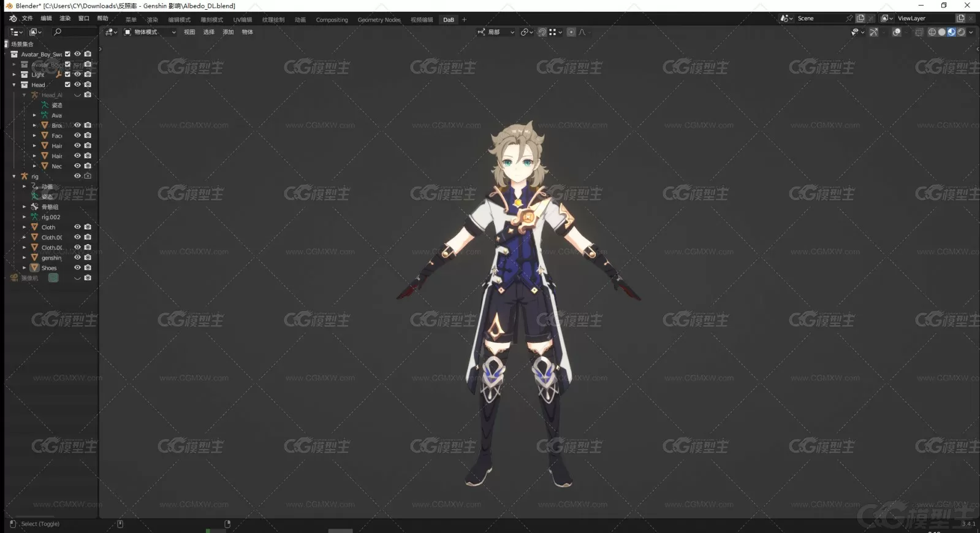Switch to the Compositing workspace tab

pos(332,20)
